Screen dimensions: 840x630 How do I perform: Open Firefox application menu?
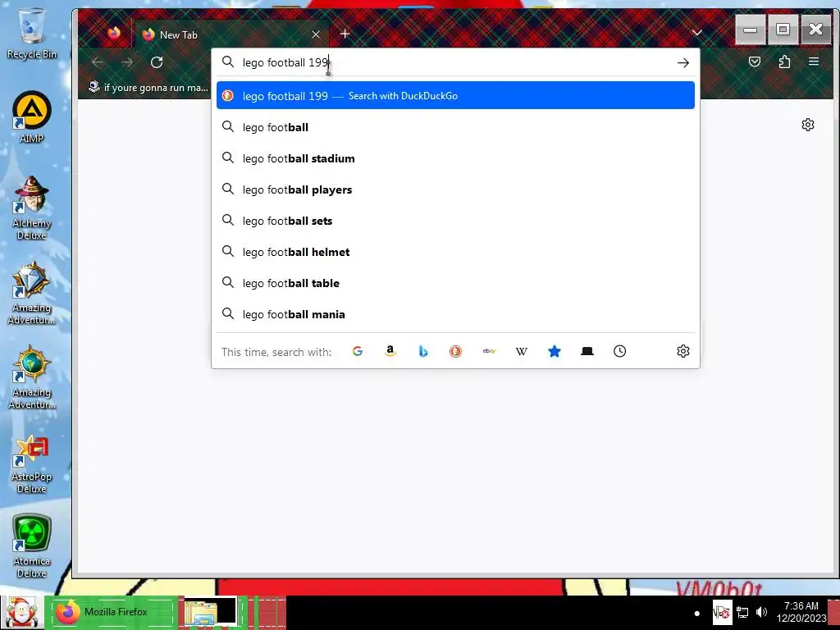[814, 62]
